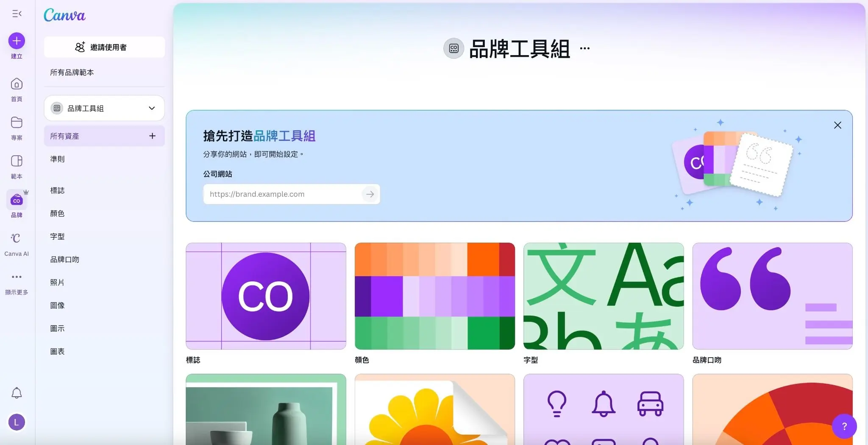The image size is (868, 445).
Task: Select the 品牌 brand icon
Action: tap(17, 200)
